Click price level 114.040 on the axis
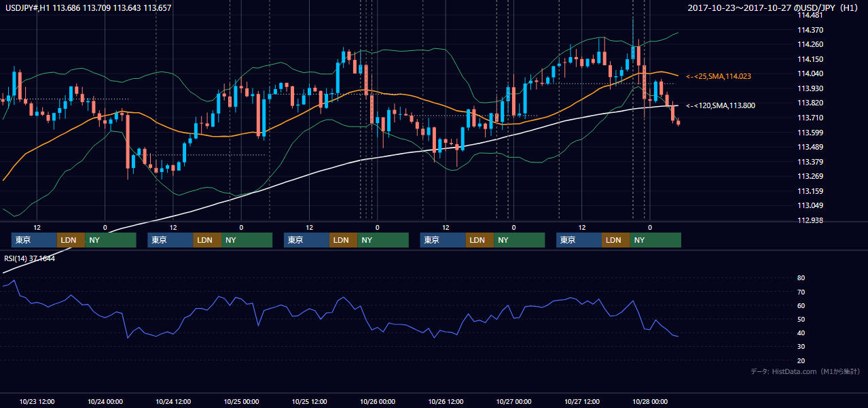 click(810, 73)
